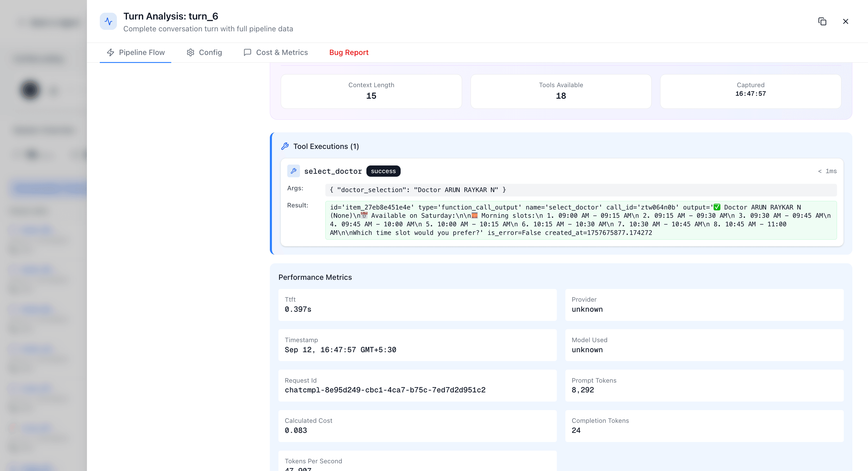The image size is (868, 471).
Task: Click the copy icon in the header
Action: (x=822, y=22)
